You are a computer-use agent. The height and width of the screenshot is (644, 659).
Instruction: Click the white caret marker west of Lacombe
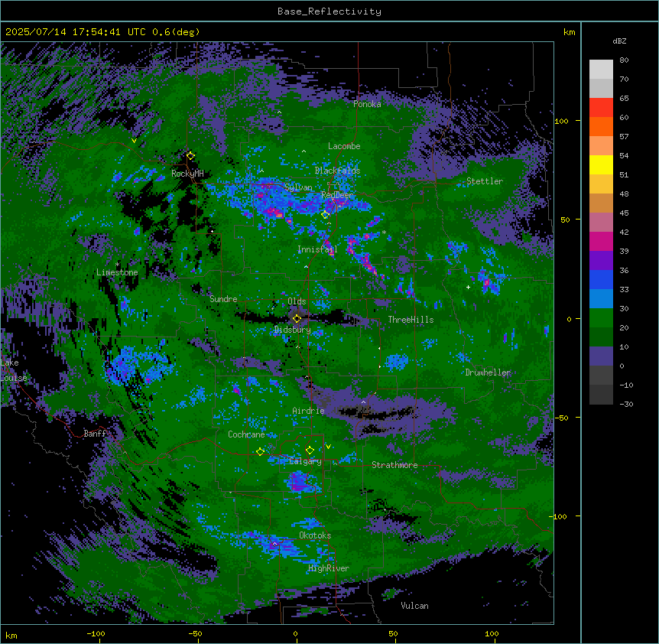point(304,151)
